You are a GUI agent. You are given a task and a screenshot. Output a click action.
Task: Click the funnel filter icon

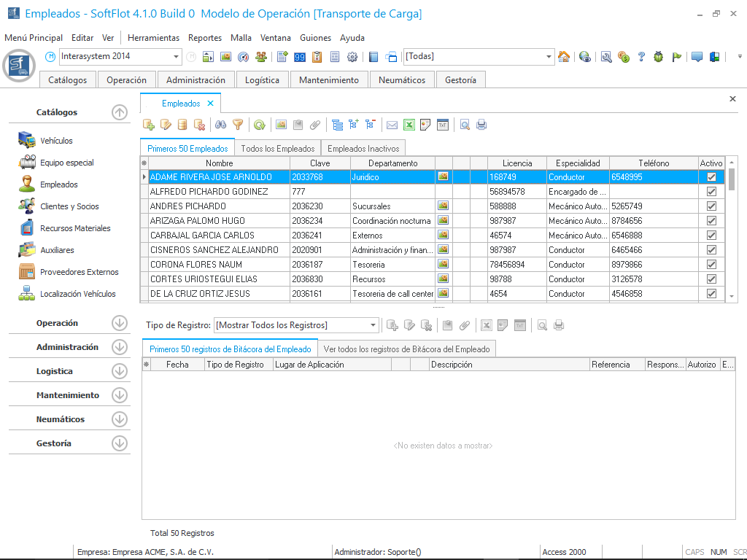coord(237,125)
